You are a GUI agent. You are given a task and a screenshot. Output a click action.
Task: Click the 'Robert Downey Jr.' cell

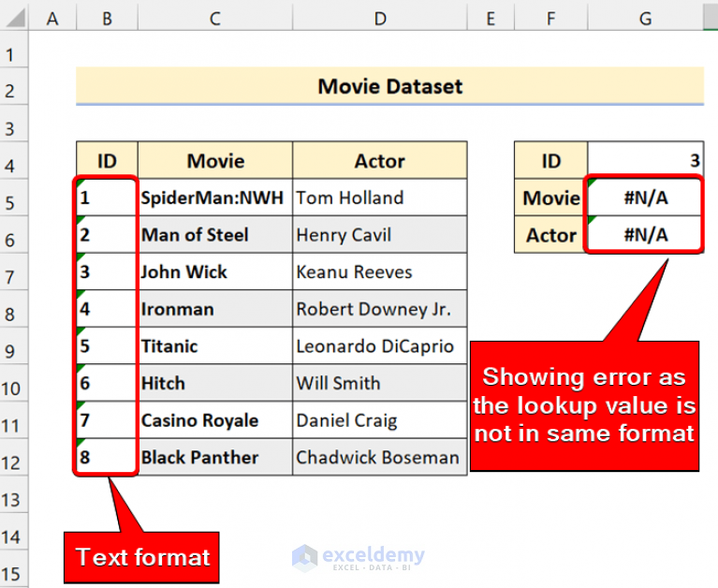[380, 309]
